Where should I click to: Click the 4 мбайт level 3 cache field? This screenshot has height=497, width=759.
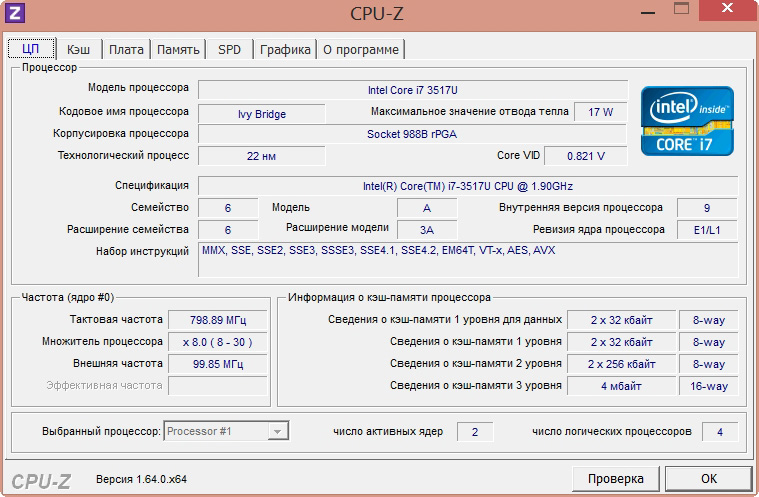(621, 386)
